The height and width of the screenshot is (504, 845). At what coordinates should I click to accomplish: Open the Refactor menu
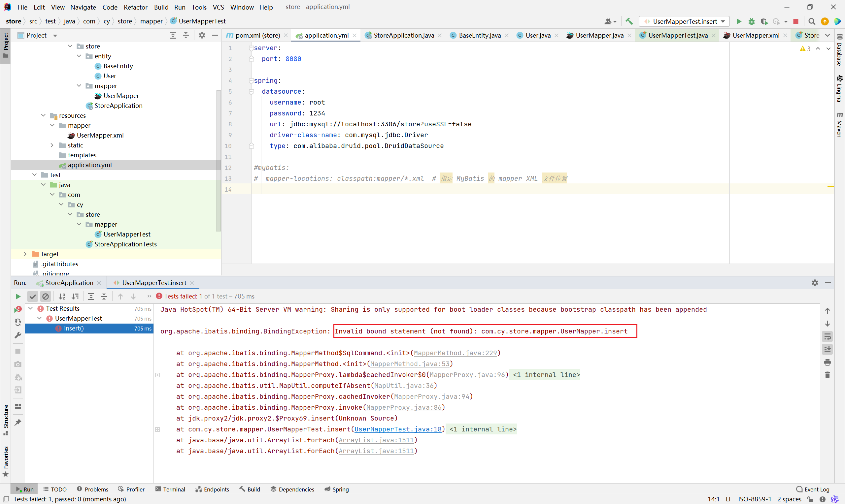135,7
